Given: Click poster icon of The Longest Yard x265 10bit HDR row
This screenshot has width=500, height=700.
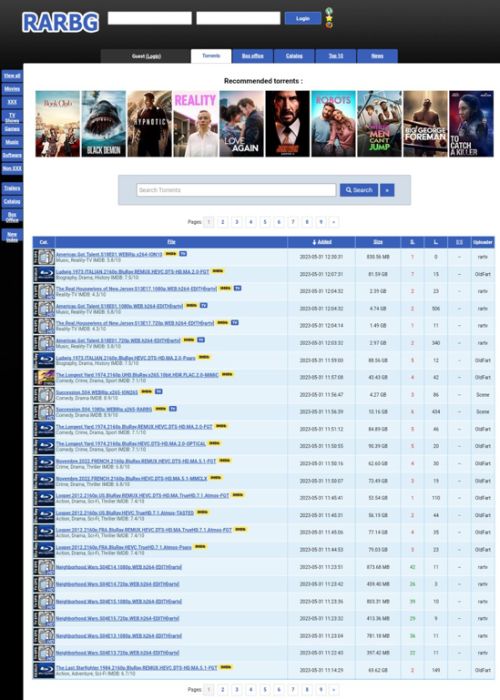Looking at the screenshot, I should pos(44,377).
